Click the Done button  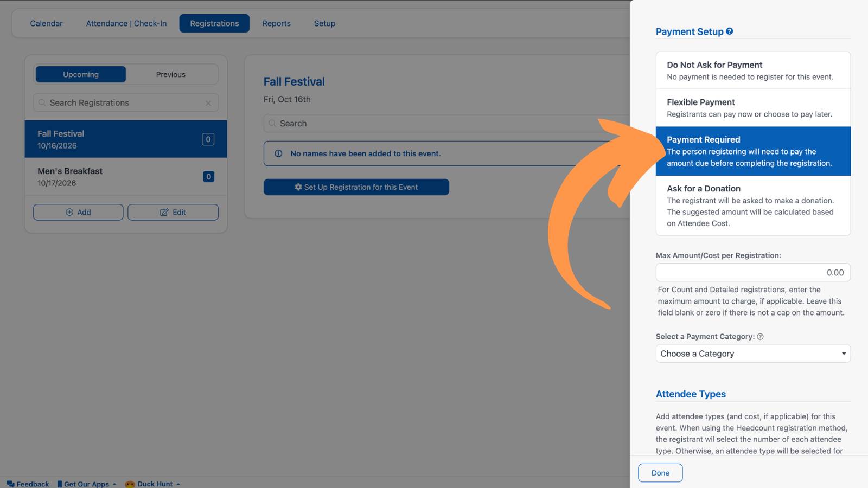pyautogui.click(x=660, y=473)
